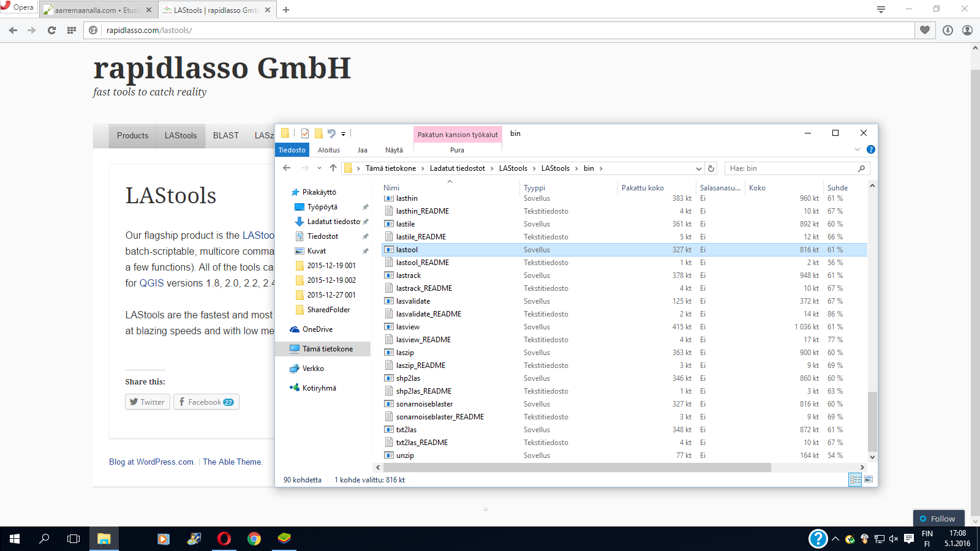Open a new Opera tab with plus
980x551 pixels.
pyautogui.click(x=286, y=10)
